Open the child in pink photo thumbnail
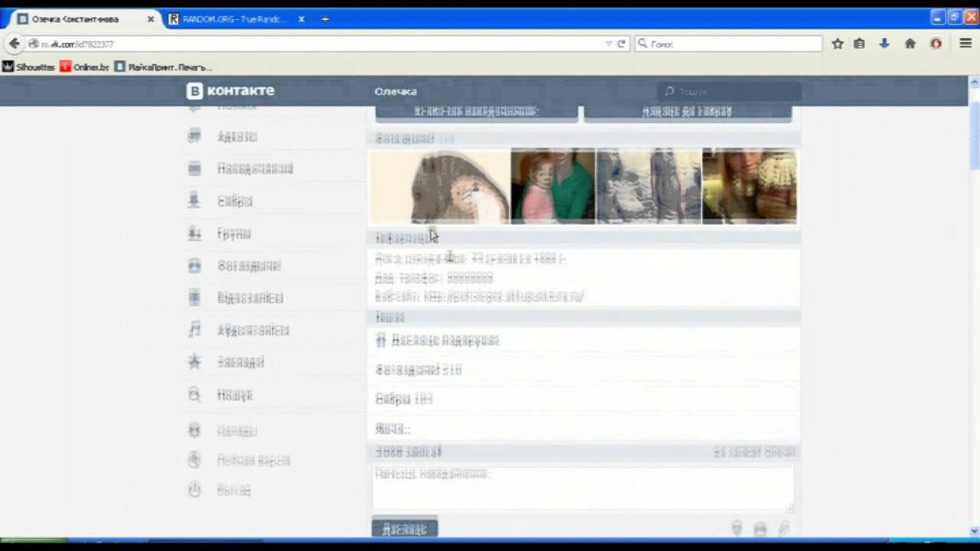Image resolution: width=980 pixels, height=551 pixels. click(x=553, y=187)
